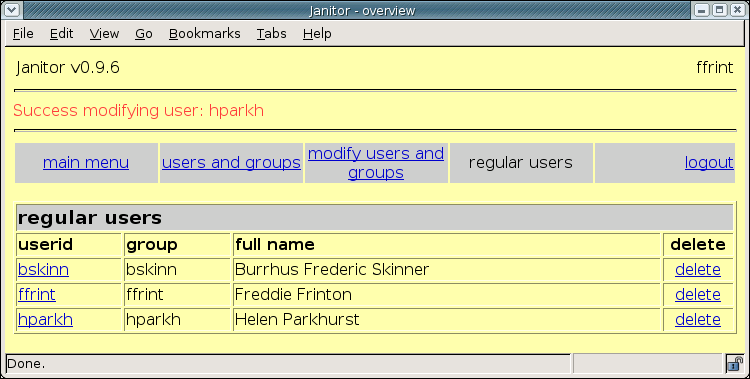Click the 'Done.' status bar text
The height and width of the screenshot is (379, 750).
pos(26,364)
